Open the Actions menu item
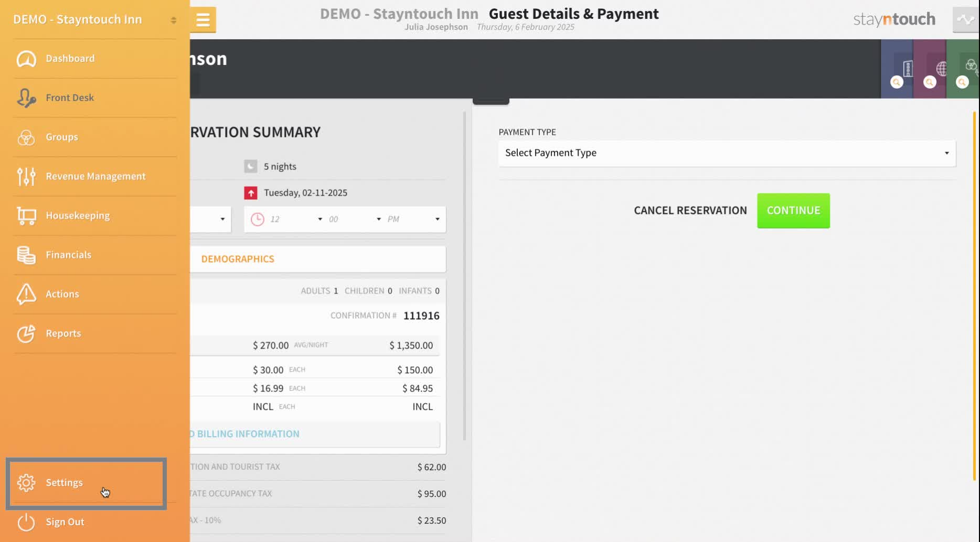Viewport: 980px width, 542px height. pyautogui.click(x=95, y=295)
